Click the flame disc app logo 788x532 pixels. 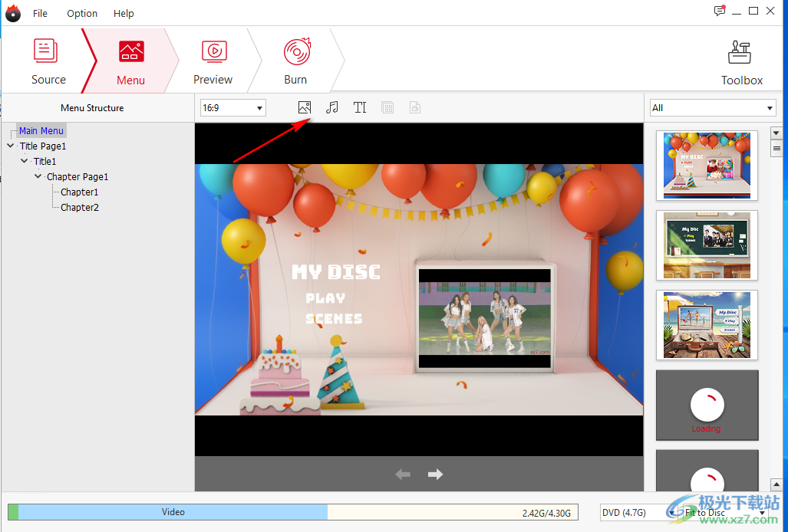(13, 13)
